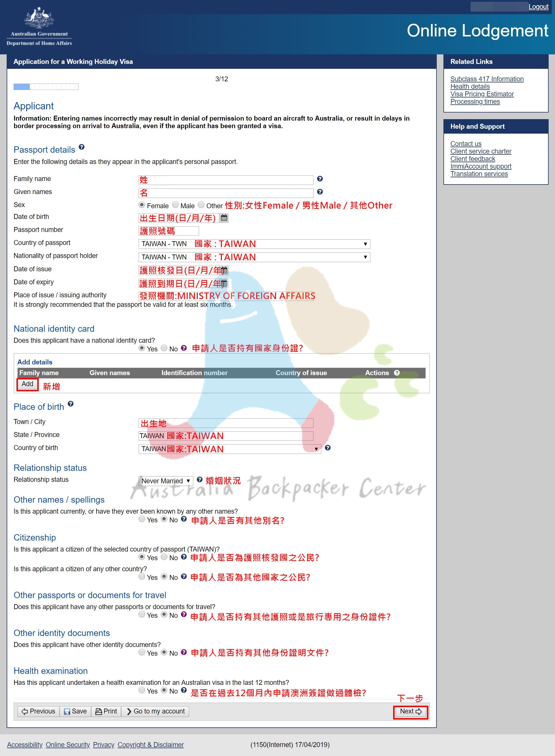Click the date picker icon for Date of birth
The image size is (555, 756).
[x=225, y=218]
